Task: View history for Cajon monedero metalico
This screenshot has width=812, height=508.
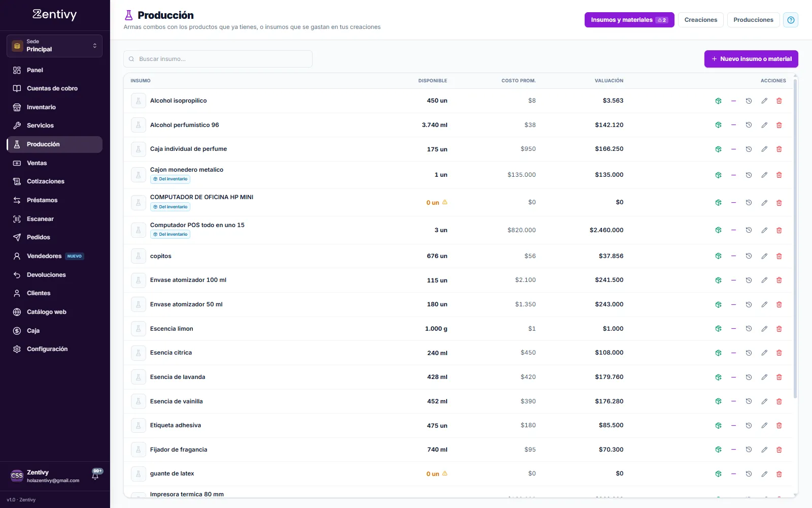Action: click(x=749, y=175)
